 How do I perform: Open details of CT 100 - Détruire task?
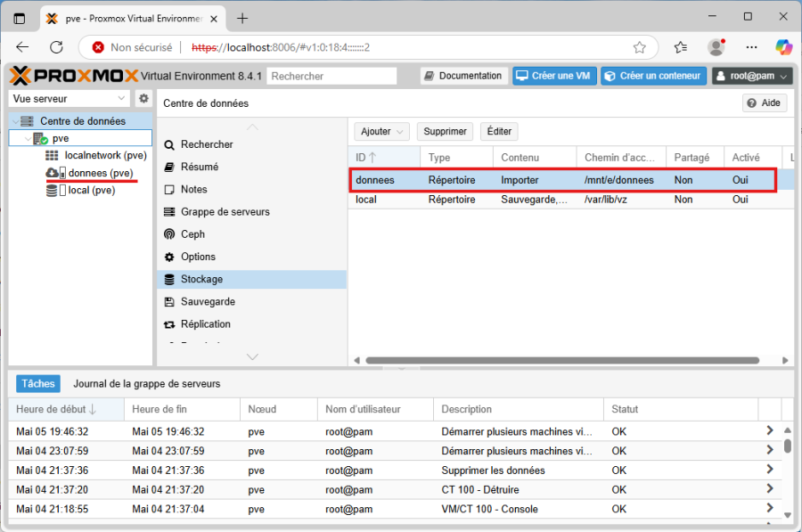[770, 488]
